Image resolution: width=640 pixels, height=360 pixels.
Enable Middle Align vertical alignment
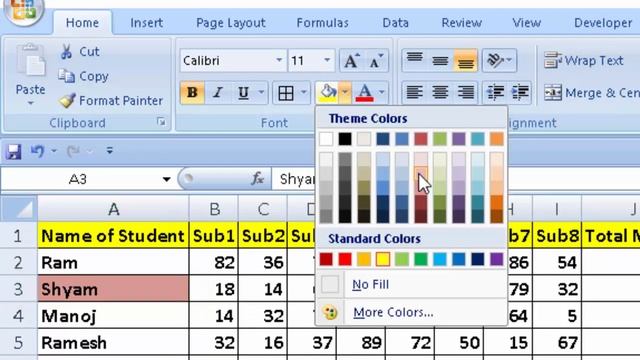[440, 60]
